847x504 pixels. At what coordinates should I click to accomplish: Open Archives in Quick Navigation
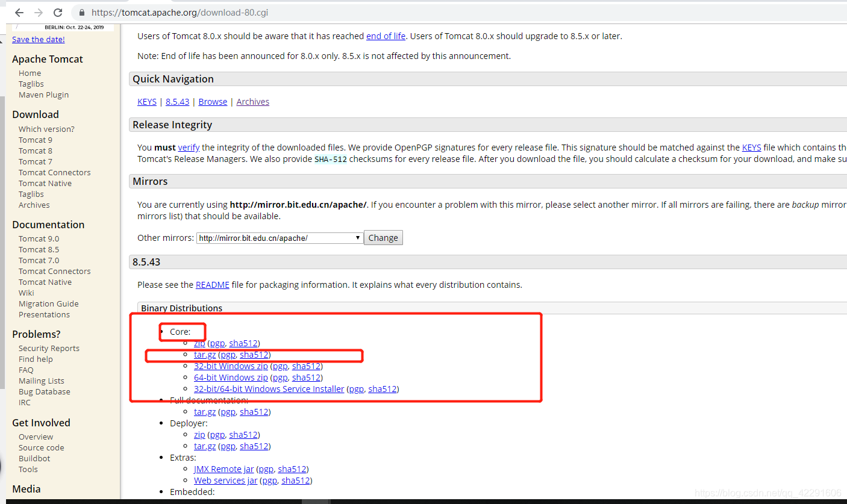(x=253, y=102)
